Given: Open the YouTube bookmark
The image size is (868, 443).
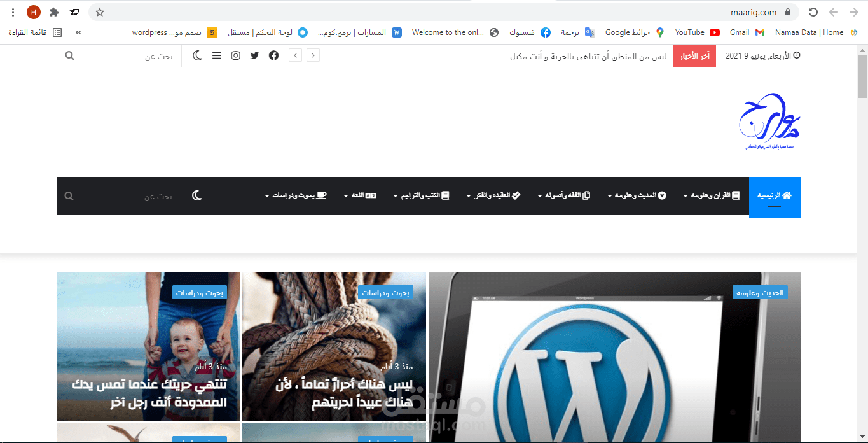Looking at the screenshot, I should point(697,32).
